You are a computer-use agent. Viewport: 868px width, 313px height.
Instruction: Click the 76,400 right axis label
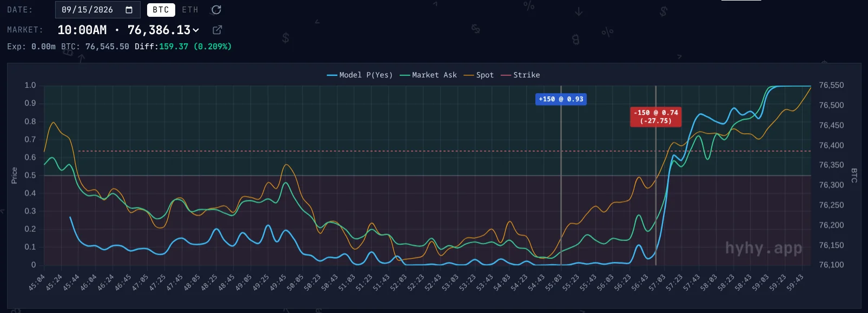click(x=831, y=145)
